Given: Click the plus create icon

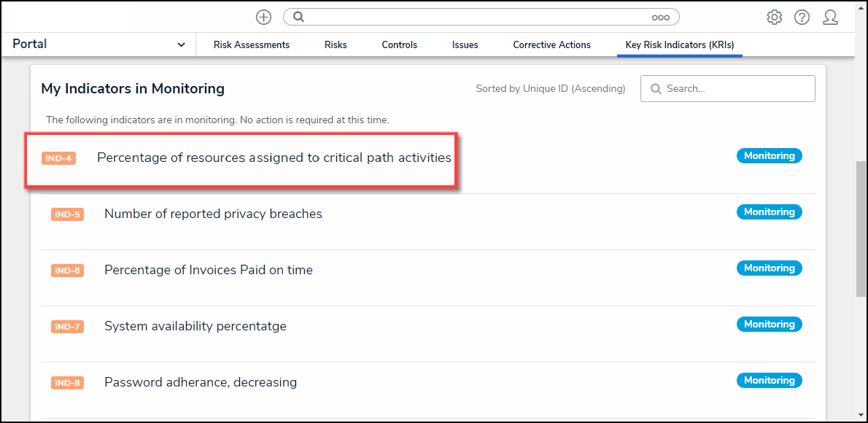Looking at the screenshot, I should click(x=263, y=17).
